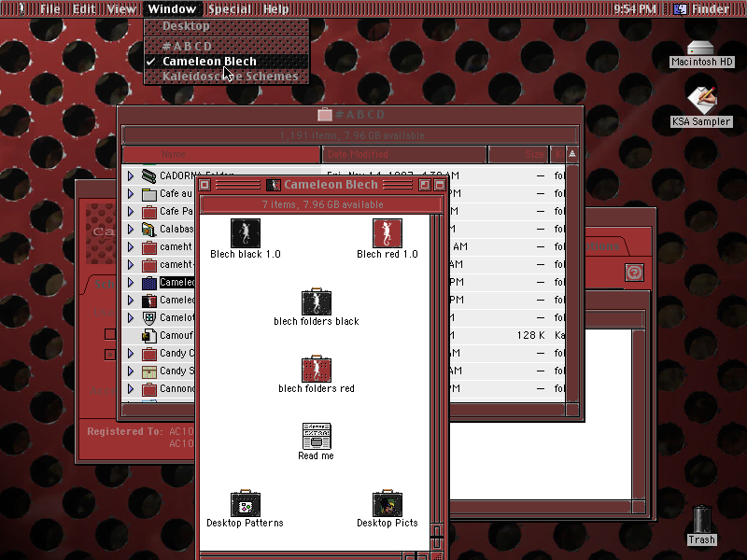Click the Apple menu icon

(x=21, y=8)
